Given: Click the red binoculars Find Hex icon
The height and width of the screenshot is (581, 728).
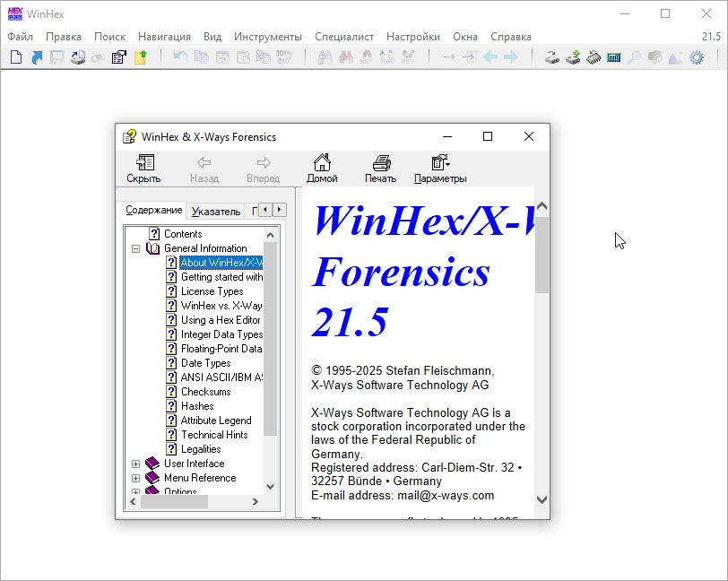Looking at the screenshot, I should point(346,57).
